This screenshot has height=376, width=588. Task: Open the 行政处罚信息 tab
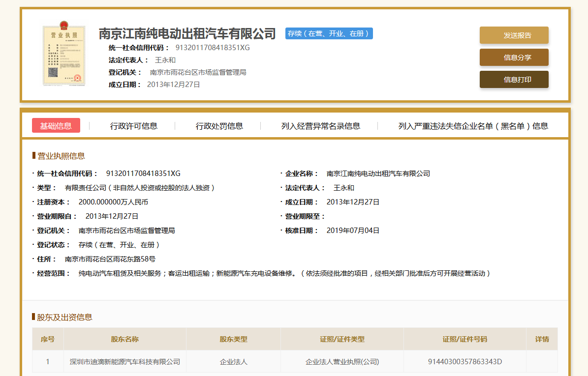219,126
